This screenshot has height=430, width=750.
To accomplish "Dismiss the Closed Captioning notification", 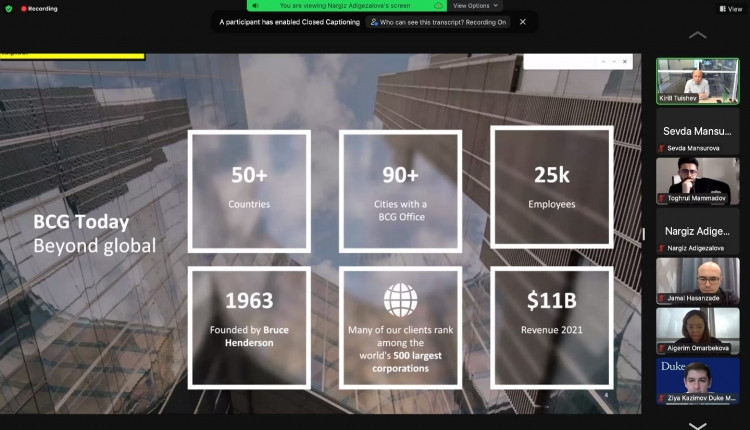I will click(523, 22).
